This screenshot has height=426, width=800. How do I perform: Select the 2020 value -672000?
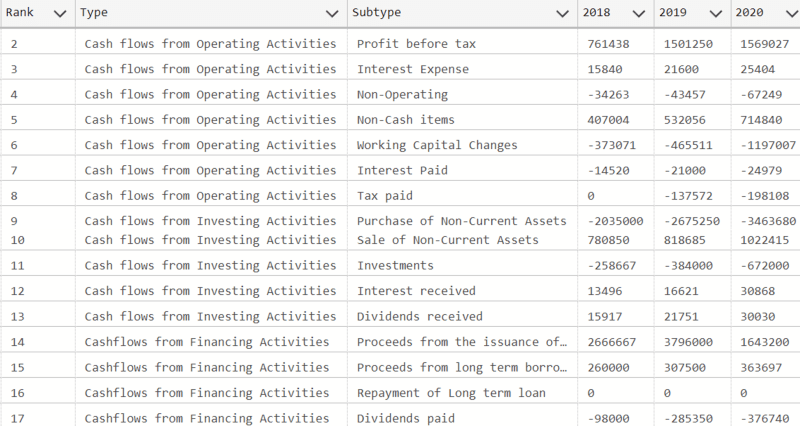[x=765, y=266]
